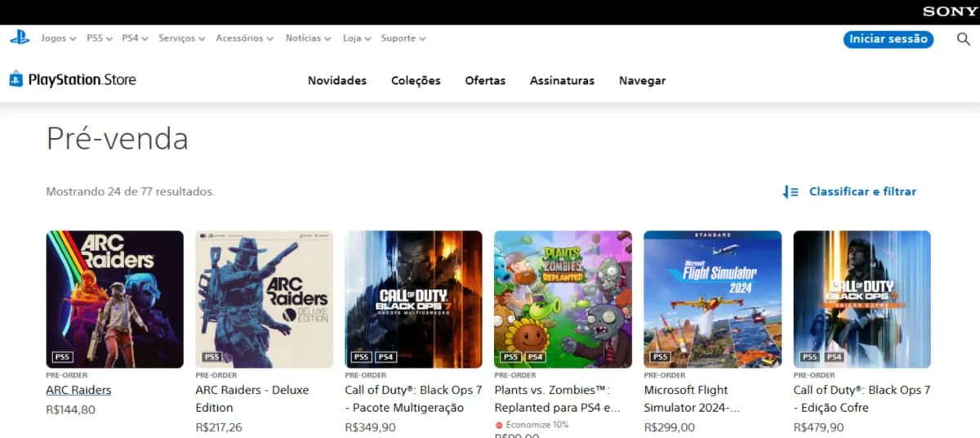Click Plants vs. Zombies Replanted cover art
The width and height of the screenshot is (980, 438).
coord(563,299)
